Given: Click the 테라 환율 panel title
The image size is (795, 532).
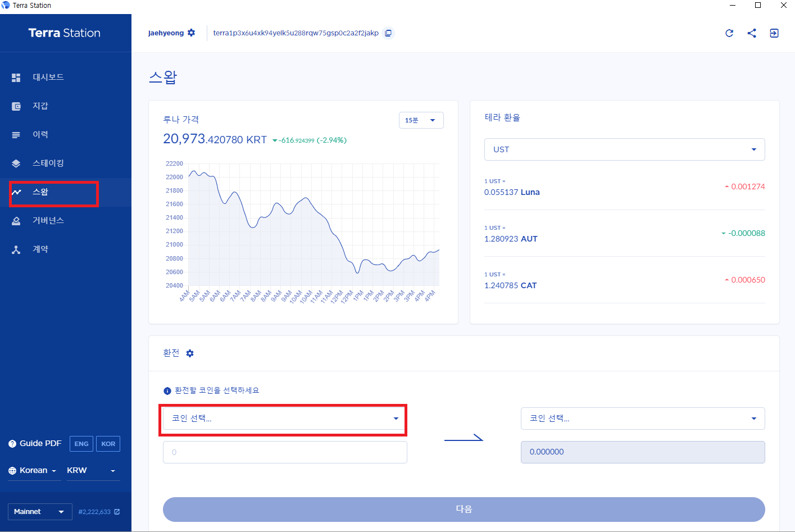Looking at the screenshot, I should pyautogui.click(x=502, y=117).
